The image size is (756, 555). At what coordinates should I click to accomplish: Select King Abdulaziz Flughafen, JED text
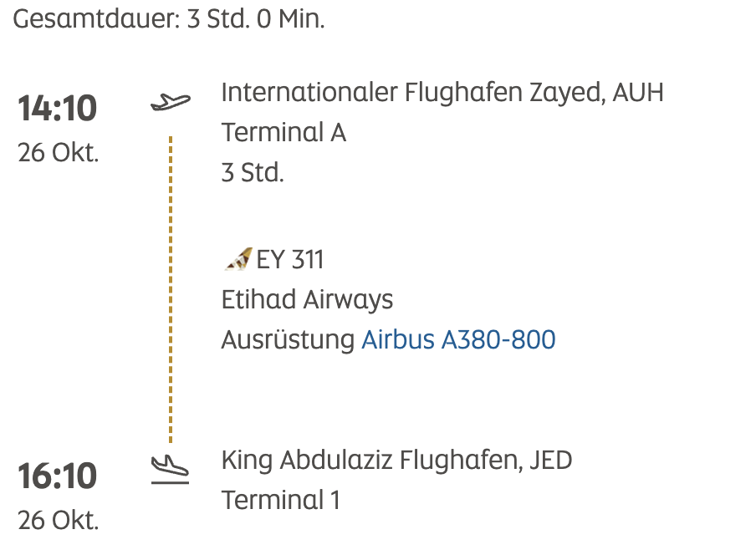tap(396, 460)
